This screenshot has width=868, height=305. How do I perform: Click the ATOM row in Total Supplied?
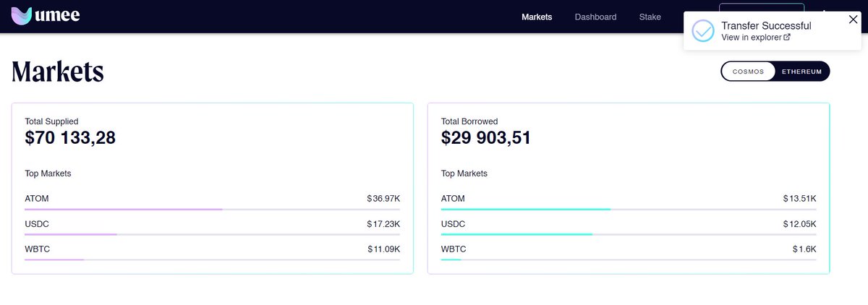(212, 201)
